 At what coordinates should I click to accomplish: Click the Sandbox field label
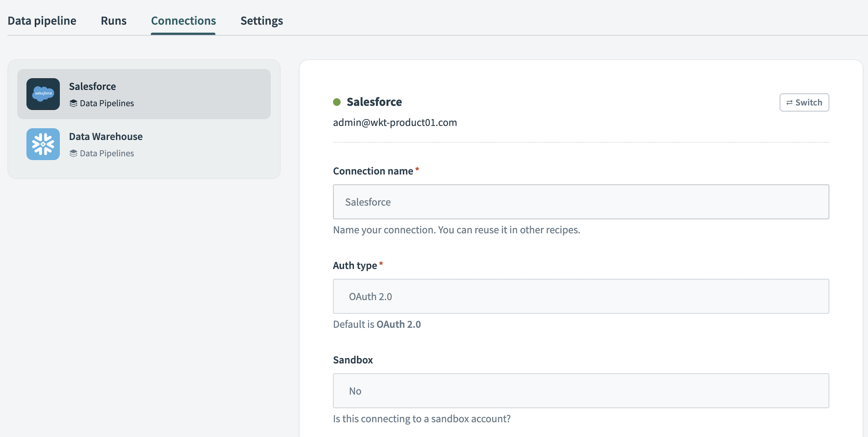353,360
